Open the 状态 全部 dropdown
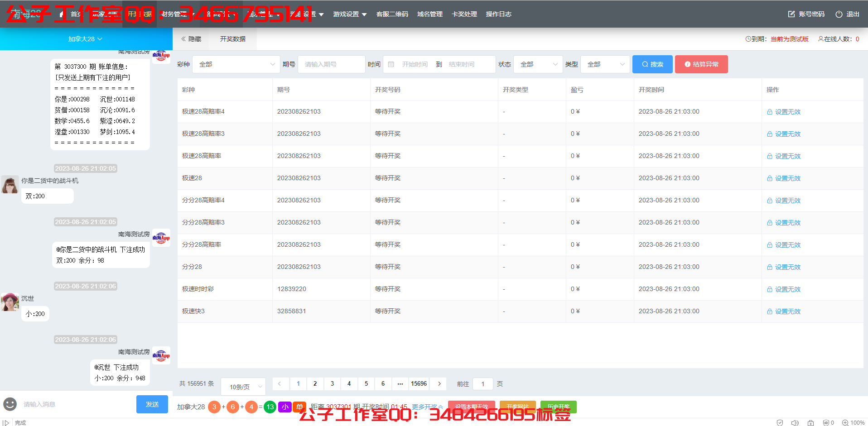Image resolution: width=868 pixels, height=426 pixels. 538,64
